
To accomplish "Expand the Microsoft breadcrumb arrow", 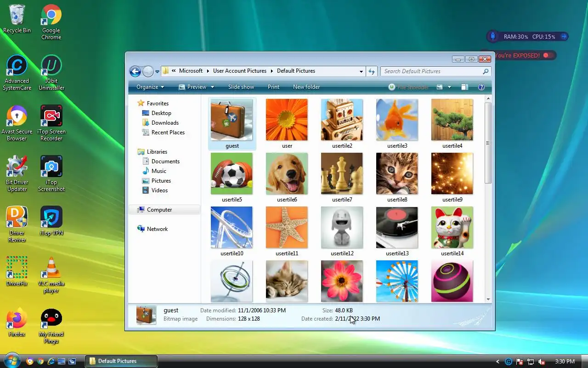I will pyautogui.click(x=208, y=71).
